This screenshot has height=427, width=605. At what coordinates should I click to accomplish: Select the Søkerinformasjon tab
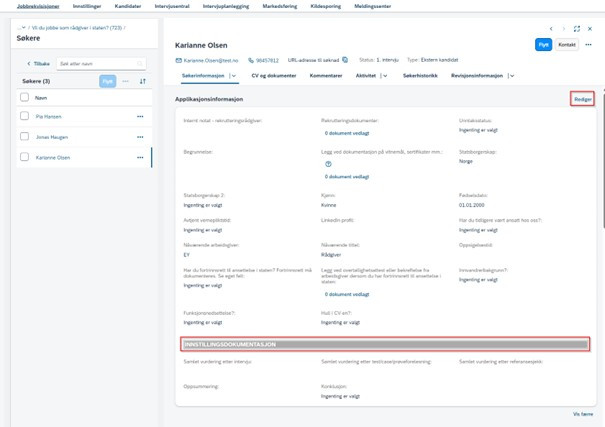click(203, 76)
